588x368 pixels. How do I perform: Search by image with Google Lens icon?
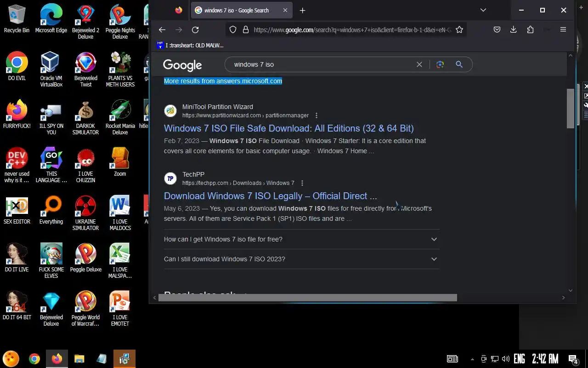pos(440,64)
